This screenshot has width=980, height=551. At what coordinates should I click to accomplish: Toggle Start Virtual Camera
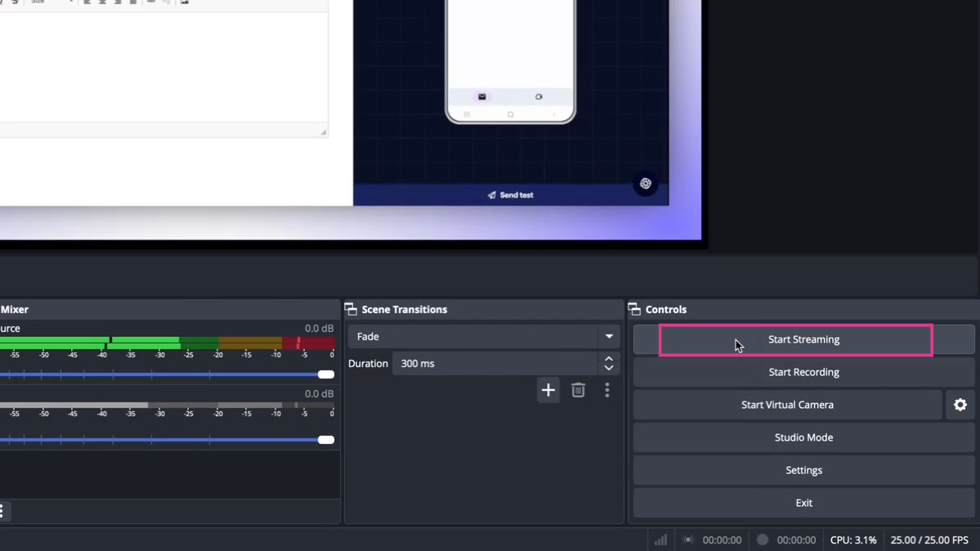pos(787,405)
